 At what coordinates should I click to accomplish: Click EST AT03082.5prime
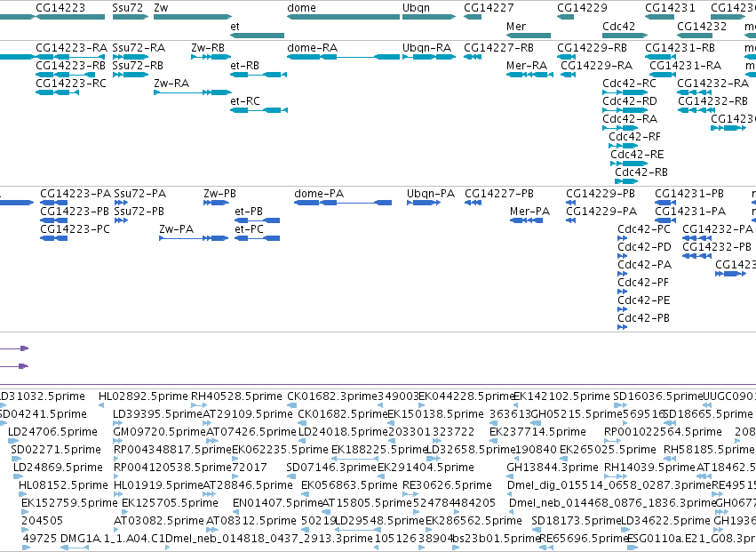pyautogui.click(x=159, y=521)
